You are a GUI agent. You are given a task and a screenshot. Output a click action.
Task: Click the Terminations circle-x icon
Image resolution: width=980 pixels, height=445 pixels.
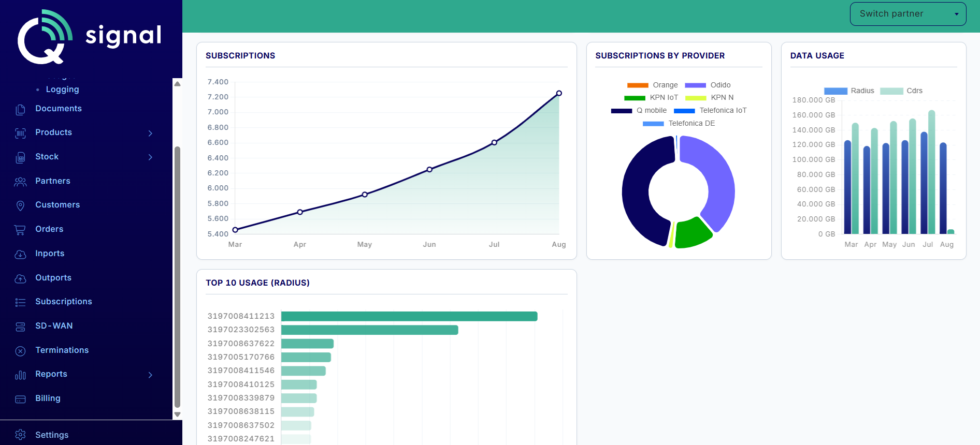click(20, 351)
